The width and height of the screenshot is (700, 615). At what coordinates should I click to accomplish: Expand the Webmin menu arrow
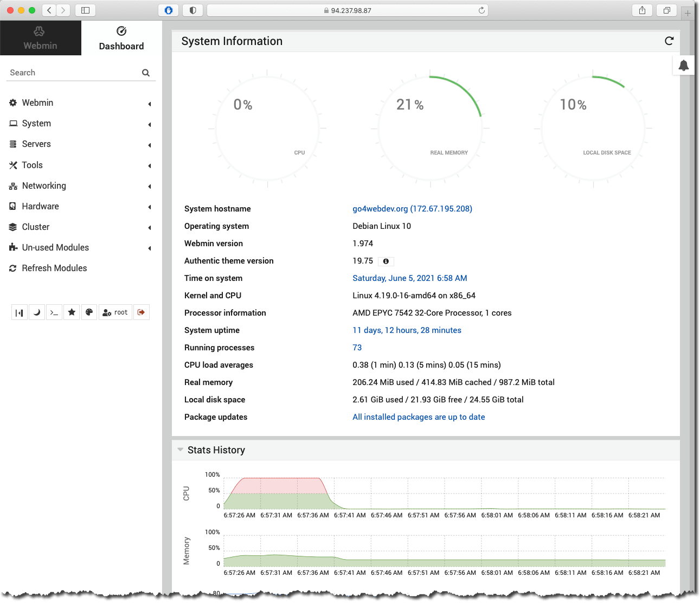150,104
